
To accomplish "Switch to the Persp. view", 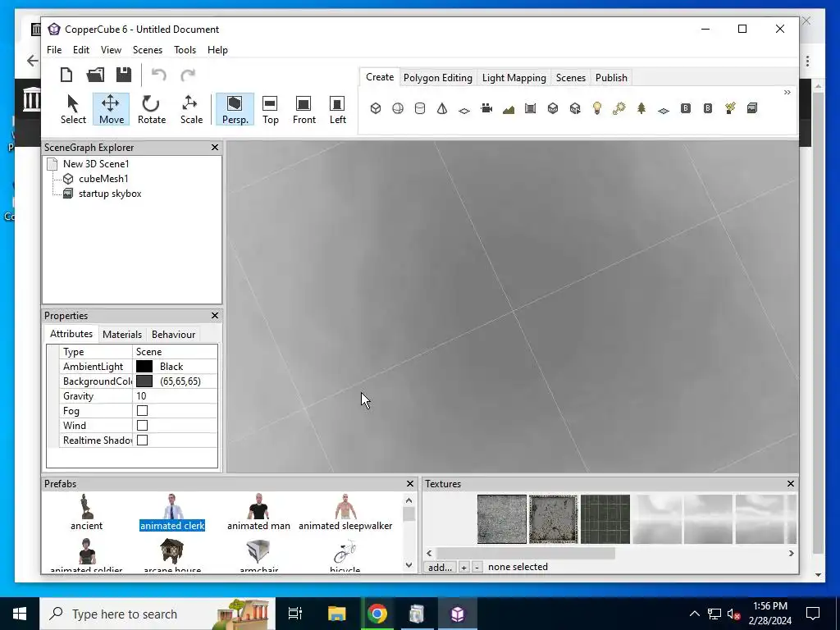I will coord(235,109).
